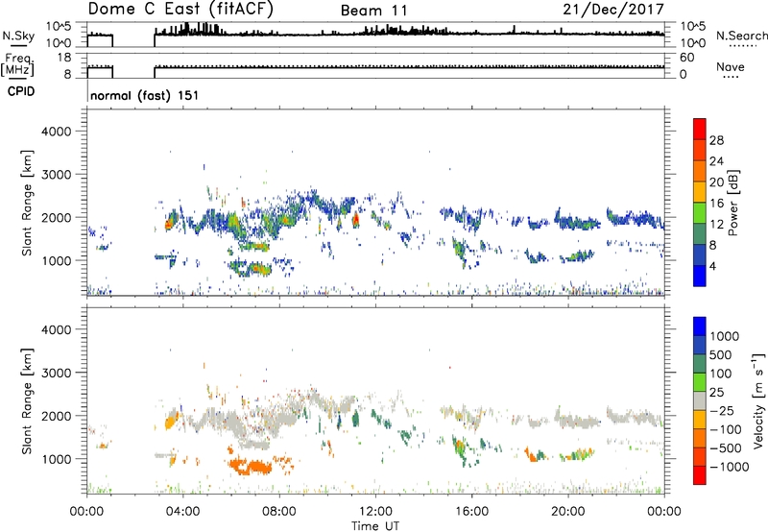Click the '04:00' time axis tick label

click(183, 512)
